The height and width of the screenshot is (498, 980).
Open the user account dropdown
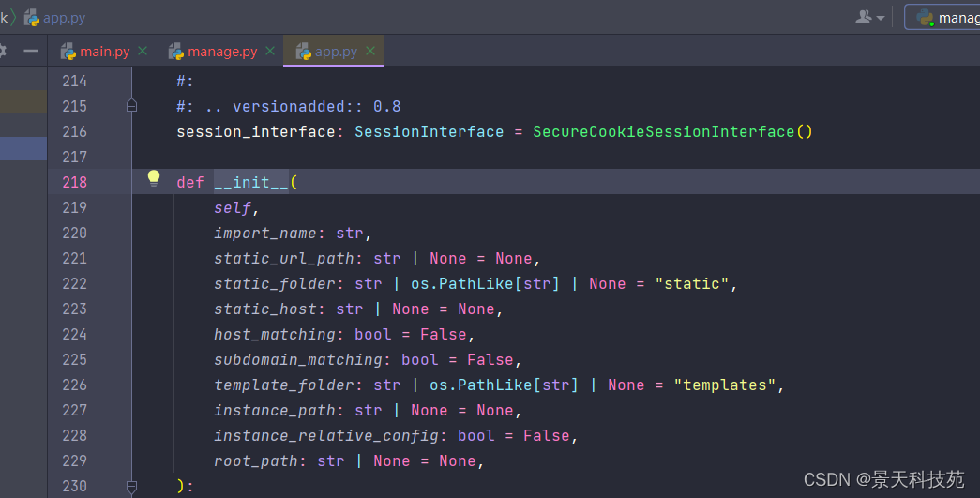(x=870, y=18)
